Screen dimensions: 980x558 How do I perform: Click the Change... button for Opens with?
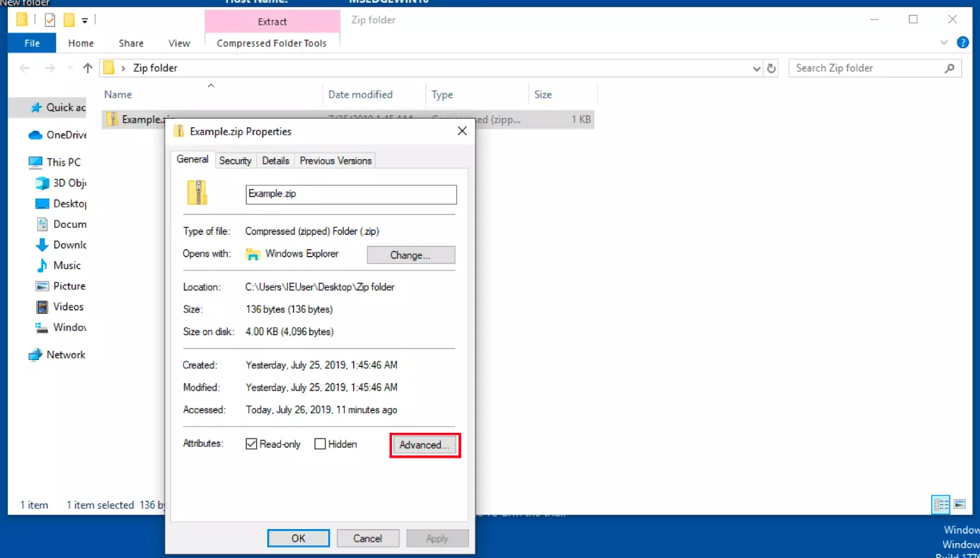pos(410,255)
